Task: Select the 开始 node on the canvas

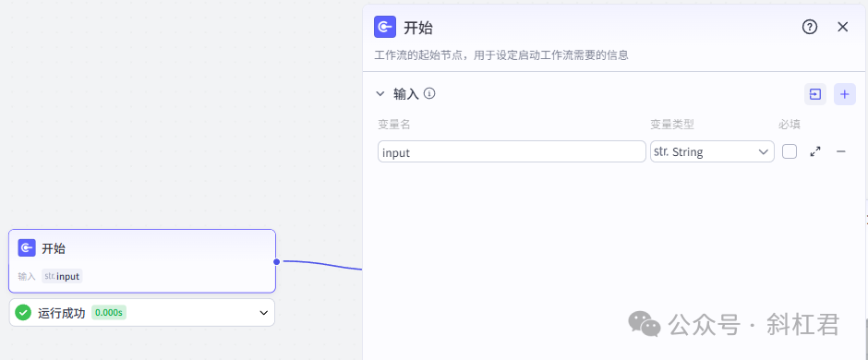Action: pyautogui.click(x=141, y=261)
